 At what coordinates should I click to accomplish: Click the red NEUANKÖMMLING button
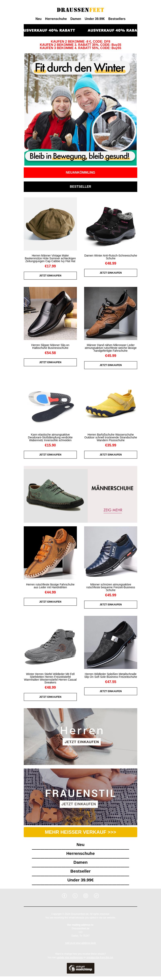point(80,172)
